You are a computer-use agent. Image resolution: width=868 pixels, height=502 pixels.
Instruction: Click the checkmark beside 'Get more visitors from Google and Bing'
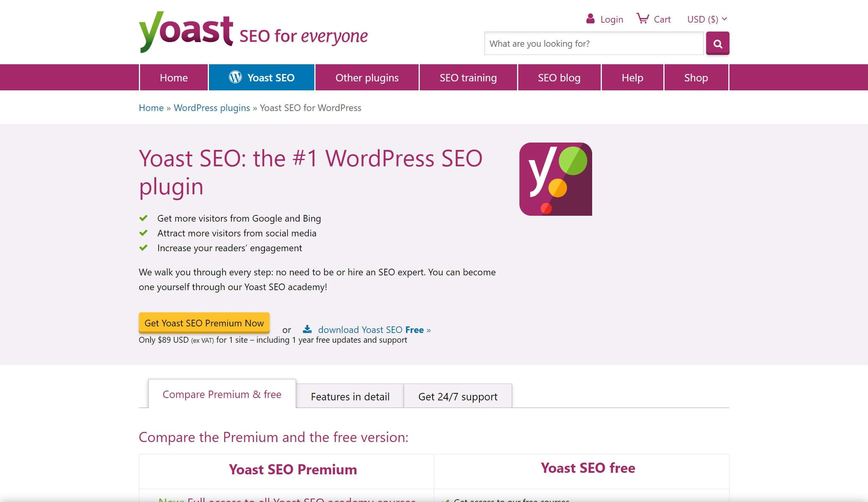[144, 218]
